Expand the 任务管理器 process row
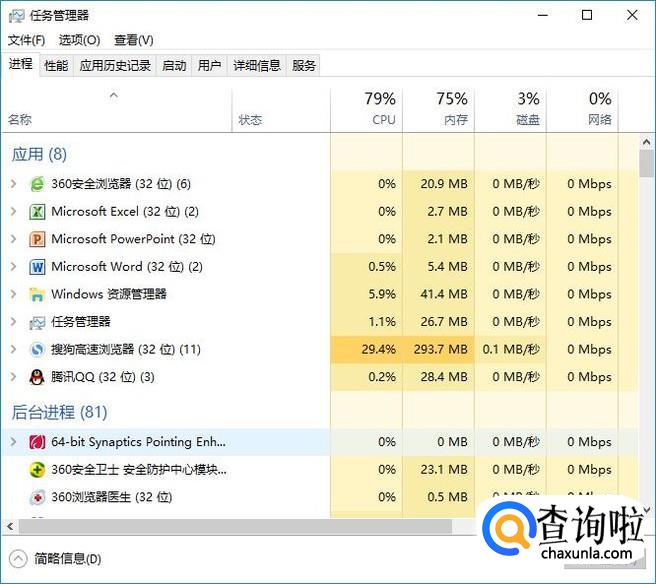The image size is (656, 584). coord(13,322)
